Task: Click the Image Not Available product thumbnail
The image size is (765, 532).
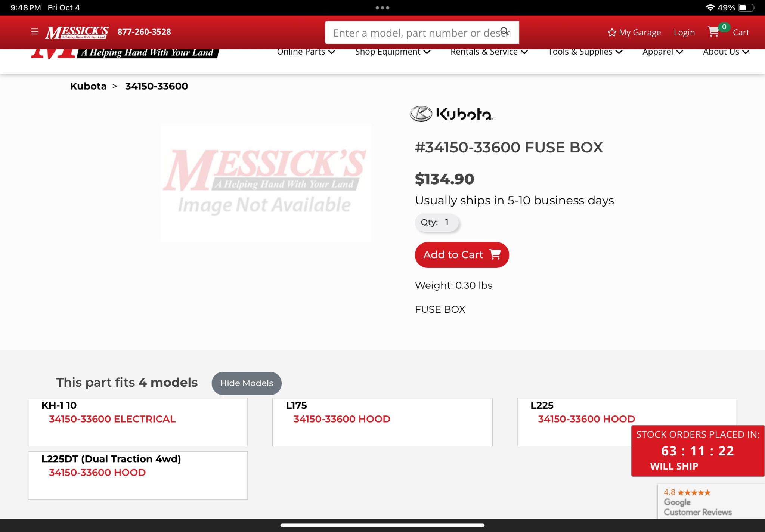Action: click(x=266, y=183)
